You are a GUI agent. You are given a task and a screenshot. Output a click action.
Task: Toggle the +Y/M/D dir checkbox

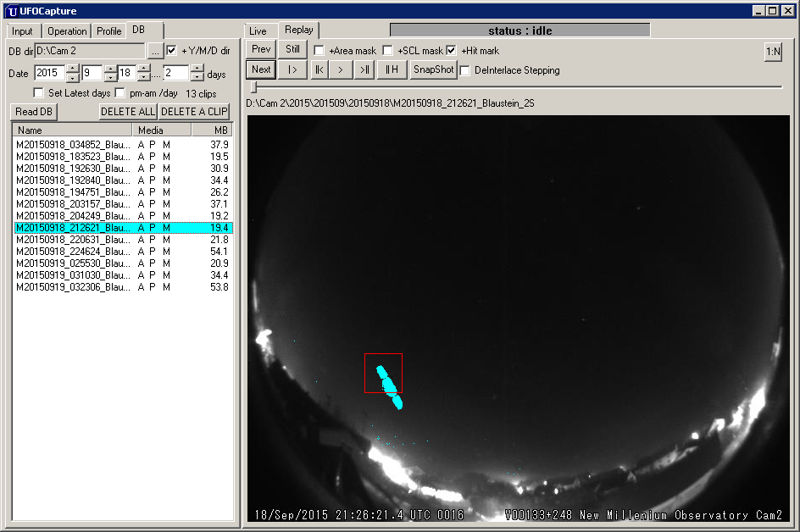tap(171, 51)
